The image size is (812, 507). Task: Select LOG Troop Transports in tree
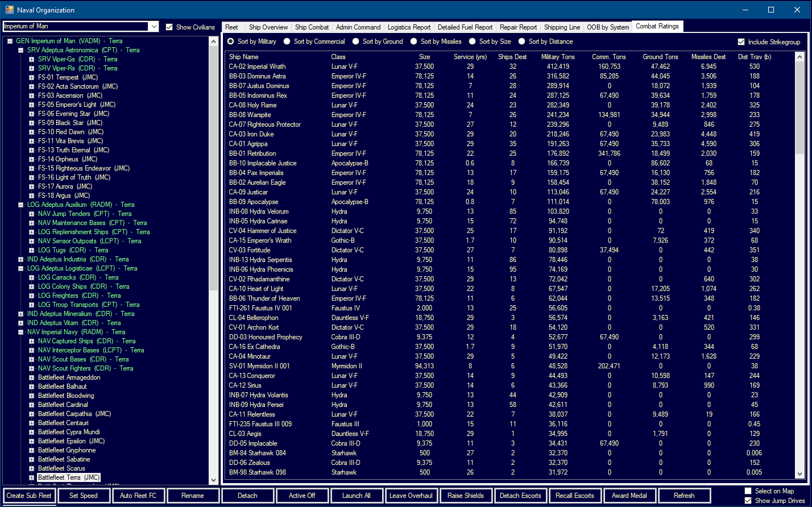click(89, 305)
